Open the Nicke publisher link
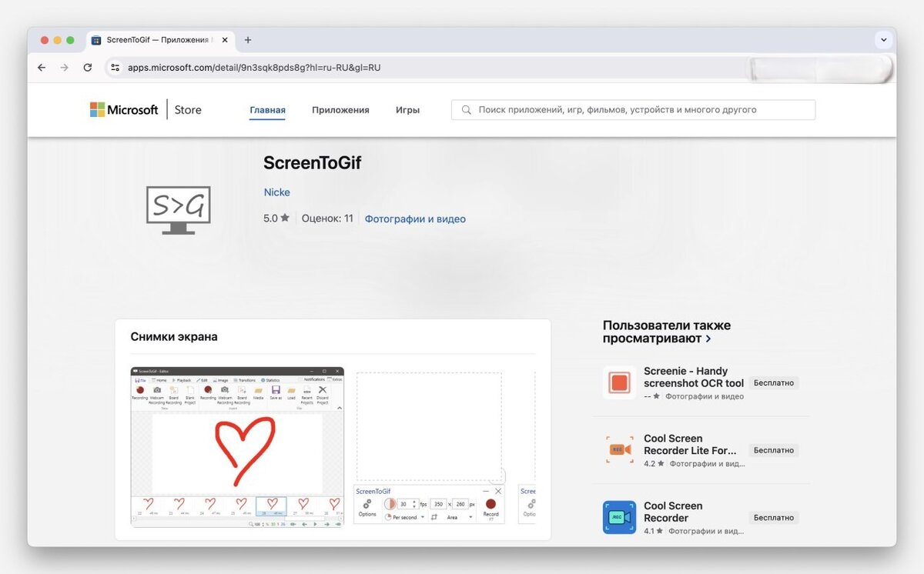The height and width of the screenshot is (574, 924). (276, 192)
